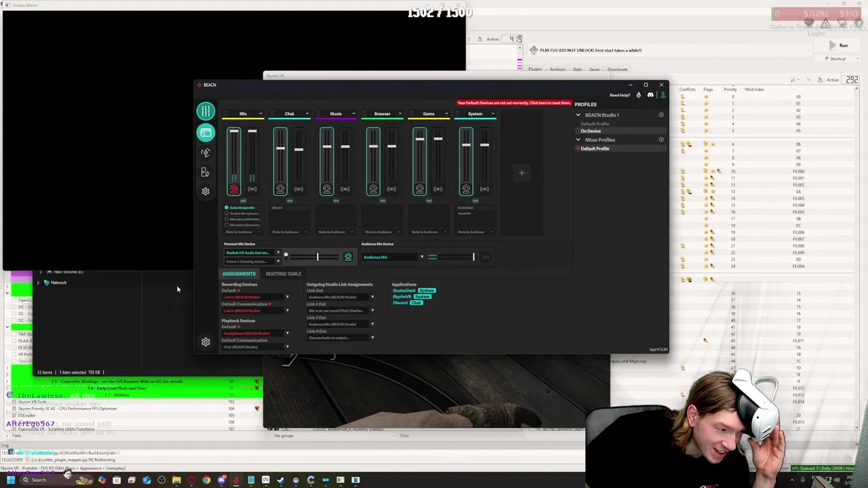
Task: Open Saves tab in Mod Organizer window
Action: click(594, 69)
